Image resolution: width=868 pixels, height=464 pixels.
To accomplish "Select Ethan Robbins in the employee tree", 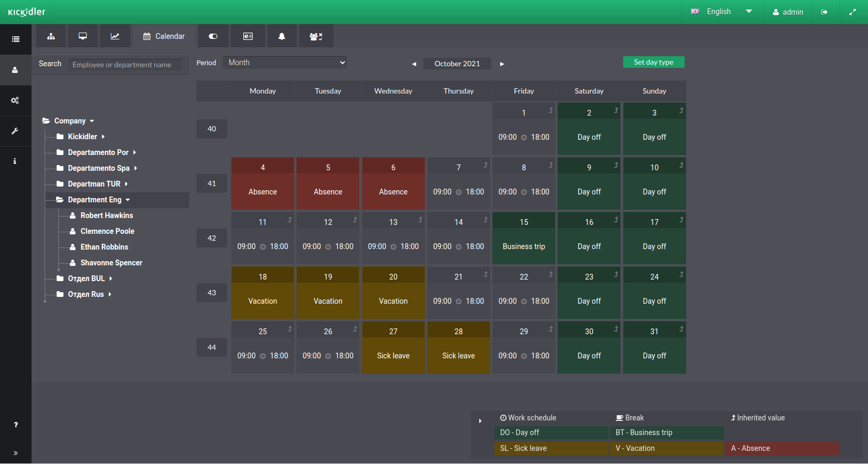I will point(104,247).
